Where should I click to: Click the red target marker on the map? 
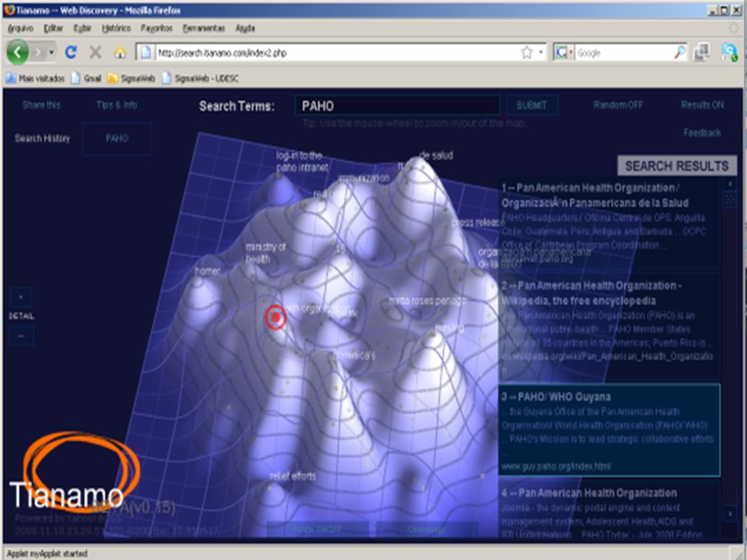pos(275,317)
